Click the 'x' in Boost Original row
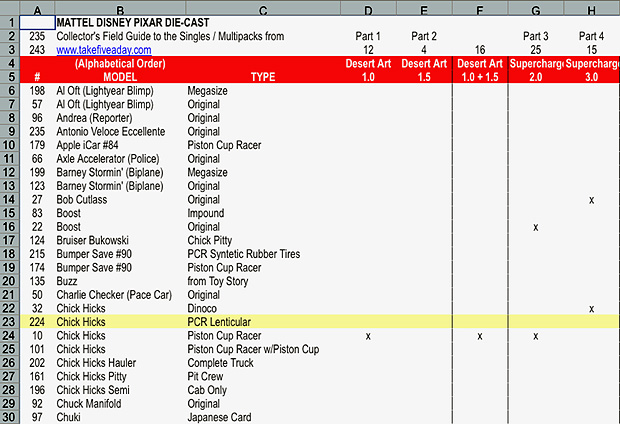This screenshot has height=424, width=620. tap(535, 227)
